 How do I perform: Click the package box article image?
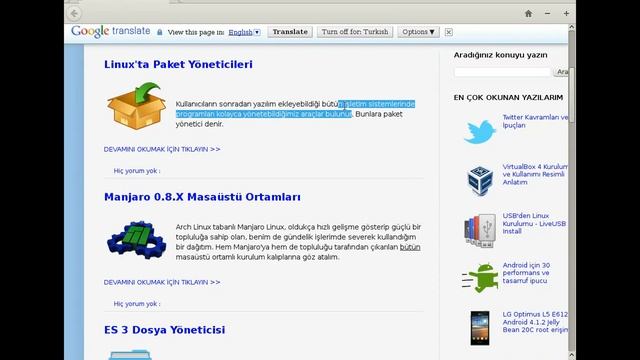point(136,106)
